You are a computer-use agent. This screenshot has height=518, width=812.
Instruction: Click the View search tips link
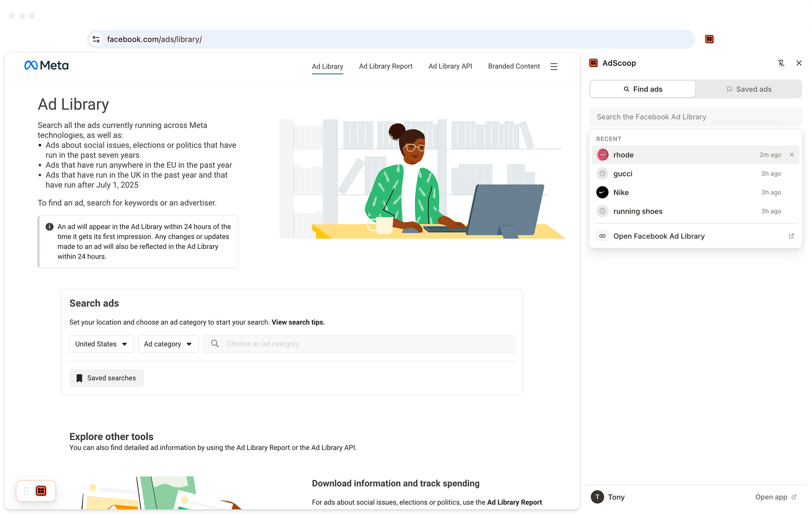(x=298, y=322)
